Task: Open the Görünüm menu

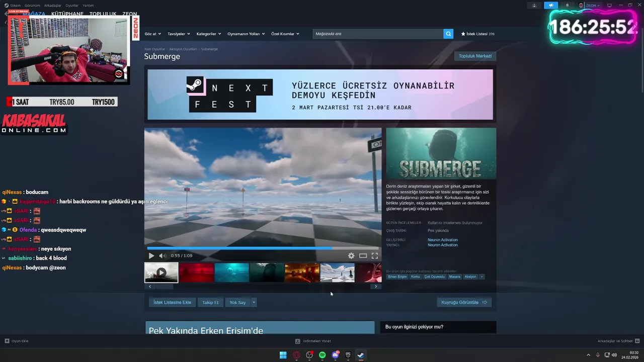Action: [x=32, y=6]
